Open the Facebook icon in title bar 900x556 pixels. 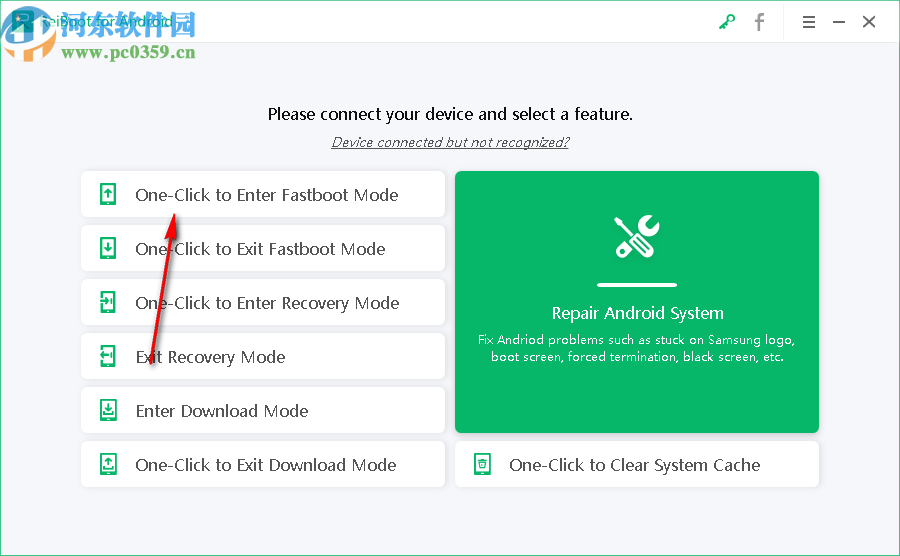(x=759, y=22)
